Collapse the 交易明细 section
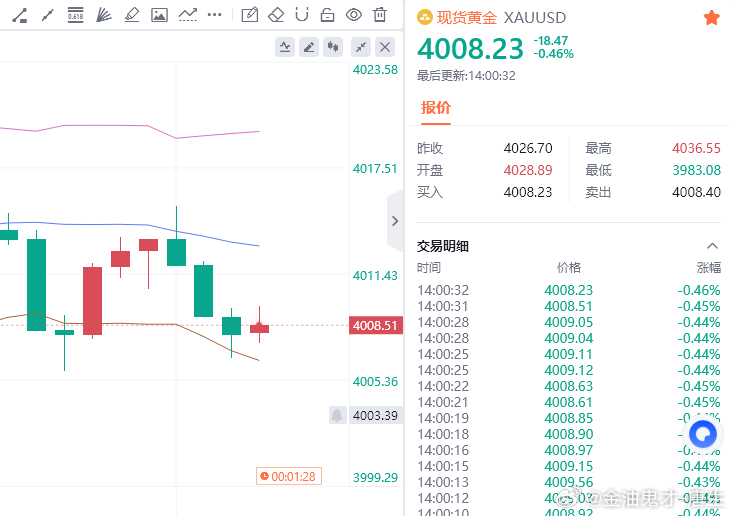This screenshot has height=516, width=733. click(x=712, y=246)
